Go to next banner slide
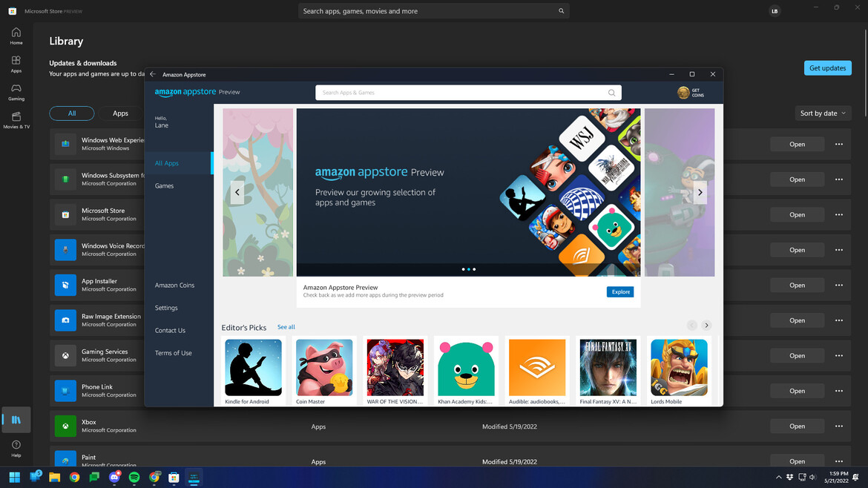Screen dimensions: 868x488 (x=700, y=193)
